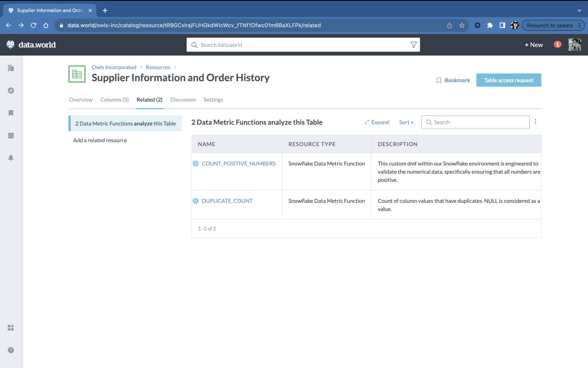588x368 pixels.
Task: Open the organizations icon in left sidebar
Action: tap(11, 68)
